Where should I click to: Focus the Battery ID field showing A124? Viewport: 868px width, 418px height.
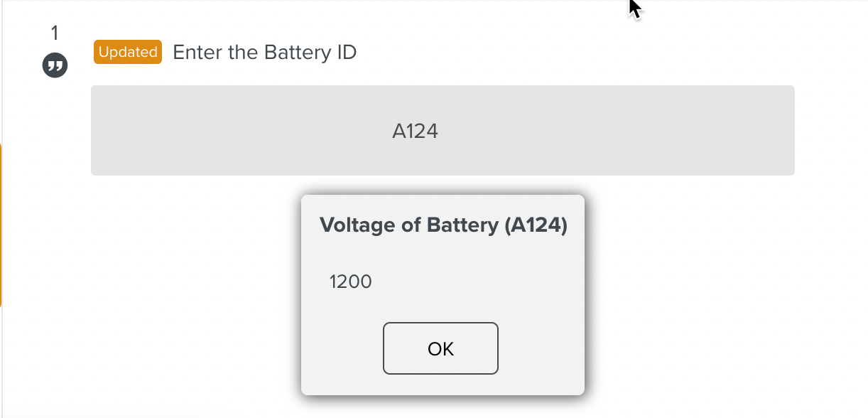[443, 131]
